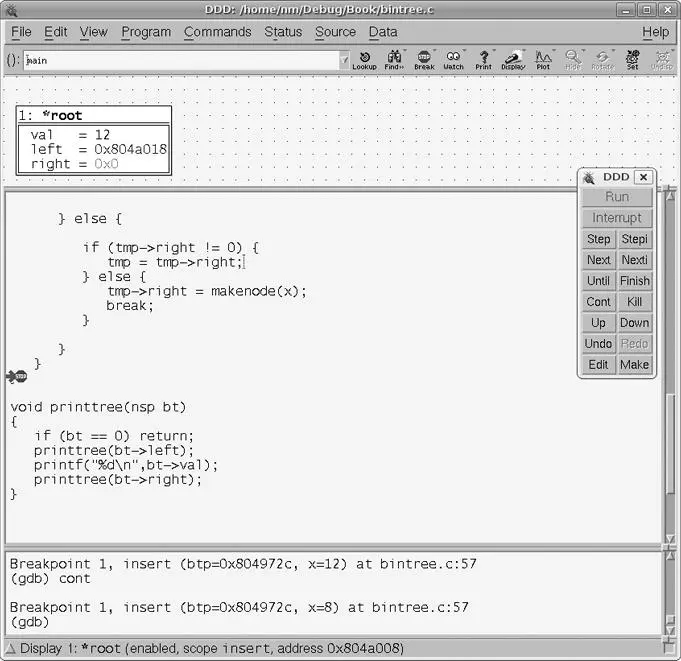Image resolution: width=681 pixels, height=661 pixels.
Task: Click the Print toolbar icon
Action: point(483,60)
